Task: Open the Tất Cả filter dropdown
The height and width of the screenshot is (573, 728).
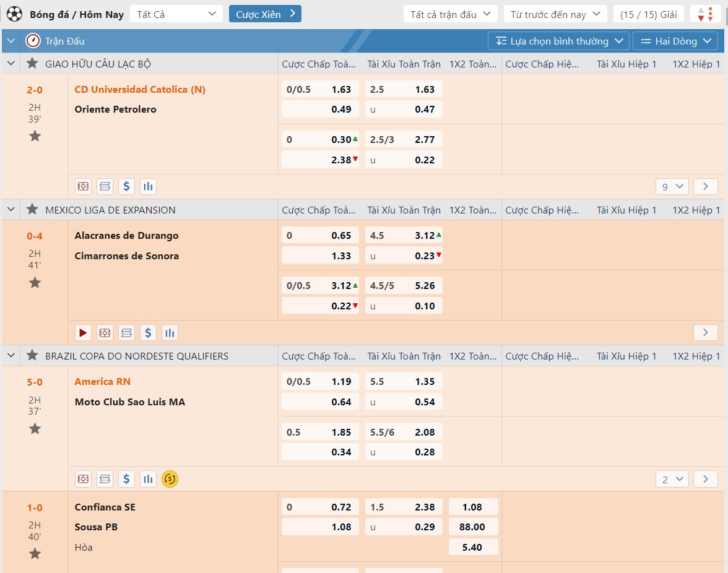Action: 176,14
